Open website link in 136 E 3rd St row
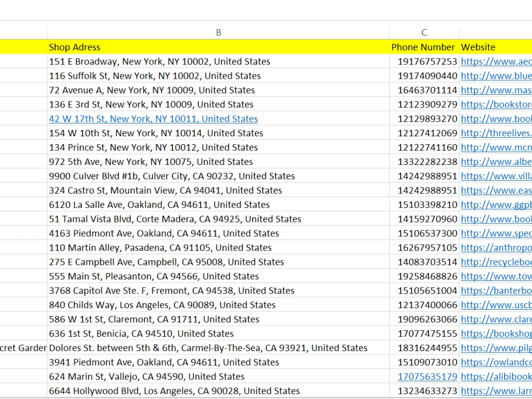532x399 pixels. pos(496,104)
